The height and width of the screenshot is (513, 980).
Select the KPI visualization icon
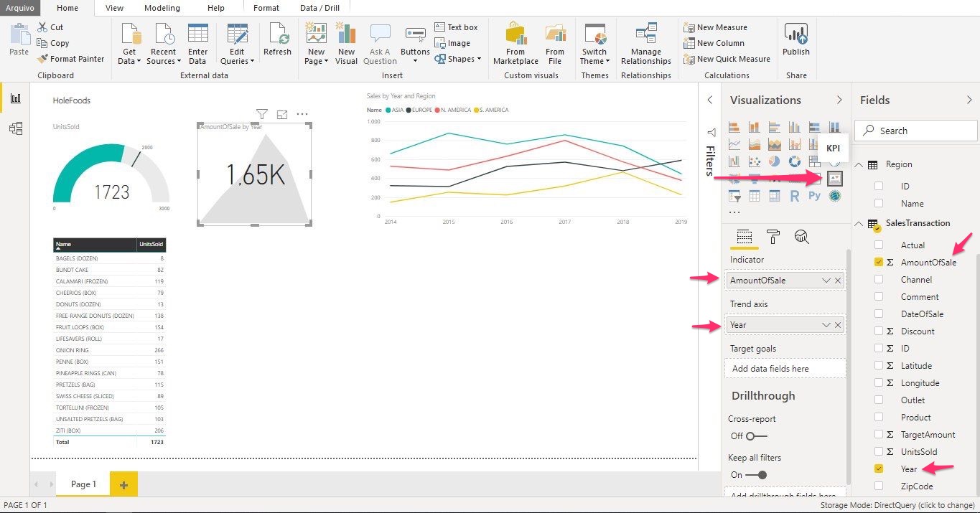[834, 178]
